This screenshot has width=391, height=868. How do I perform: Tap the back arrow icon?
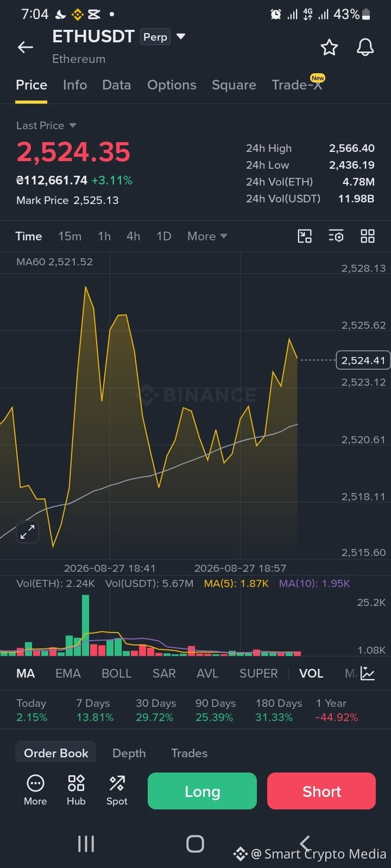click(26, 48)
